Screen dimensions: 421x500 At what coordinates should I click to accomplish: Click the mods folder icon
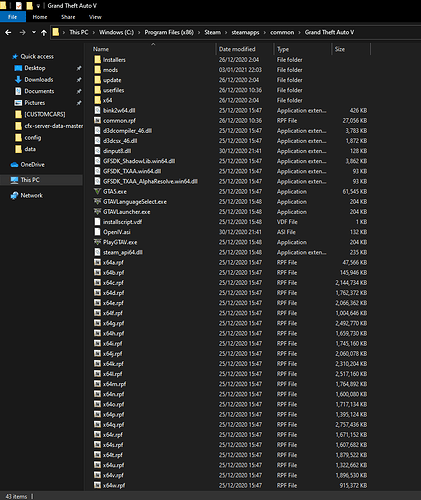(x=97, y=70)
